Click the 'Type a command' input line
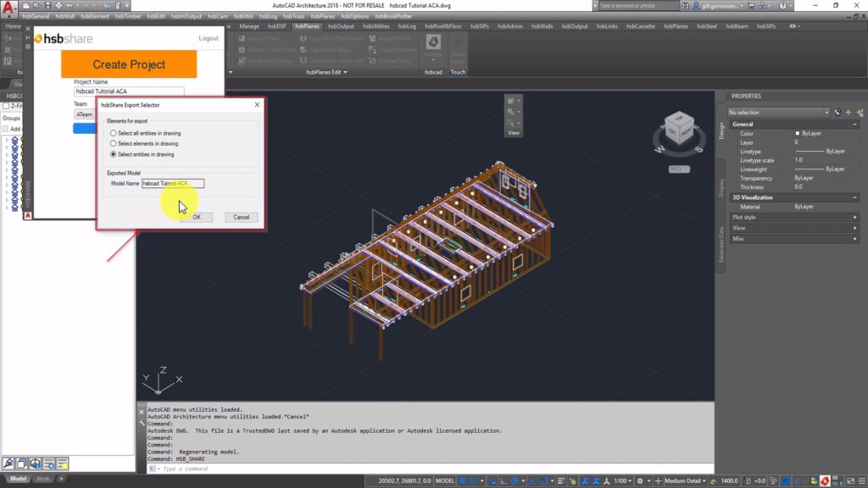 tap(431, 469)
